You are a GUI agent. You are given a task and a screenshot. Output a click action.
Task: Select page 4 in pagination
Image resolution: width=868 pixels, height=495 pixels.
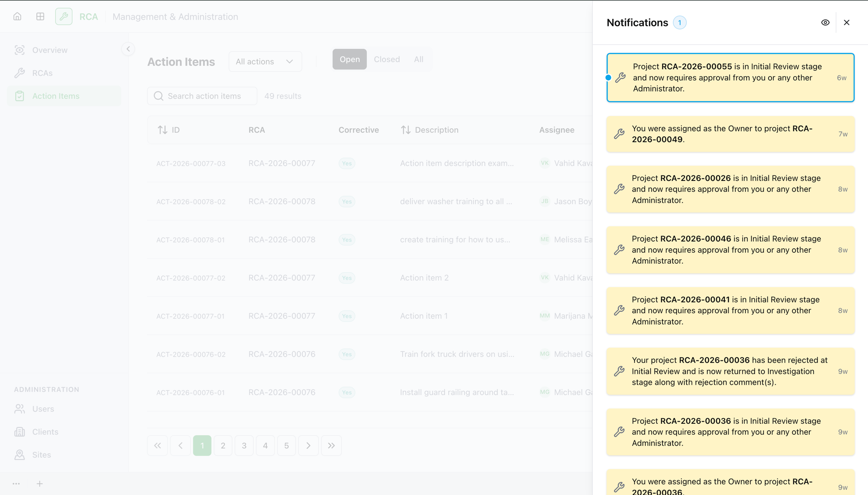coord(265,446)
